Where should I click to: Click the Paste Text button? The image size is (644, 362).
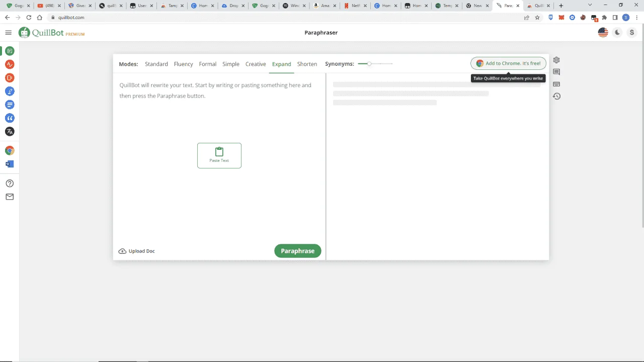click(x=219, y=155)
